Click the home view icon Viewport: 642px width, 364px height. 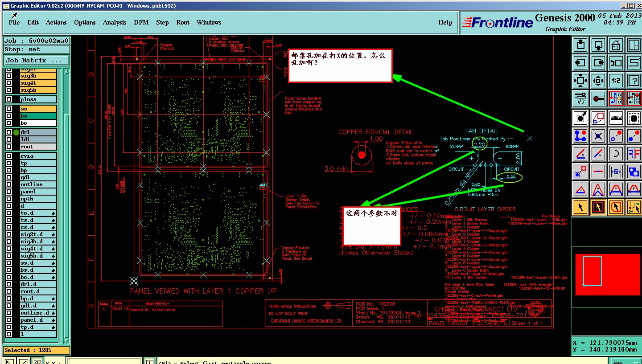[616, 45]
